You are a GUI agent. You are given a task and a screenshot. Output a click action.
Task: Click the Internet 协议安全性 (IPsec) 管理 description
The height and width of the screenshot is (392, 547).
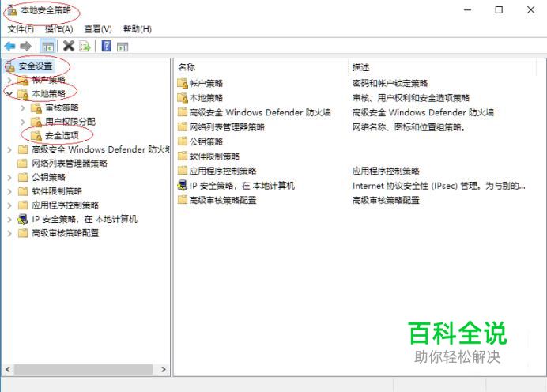coord(439,186)
